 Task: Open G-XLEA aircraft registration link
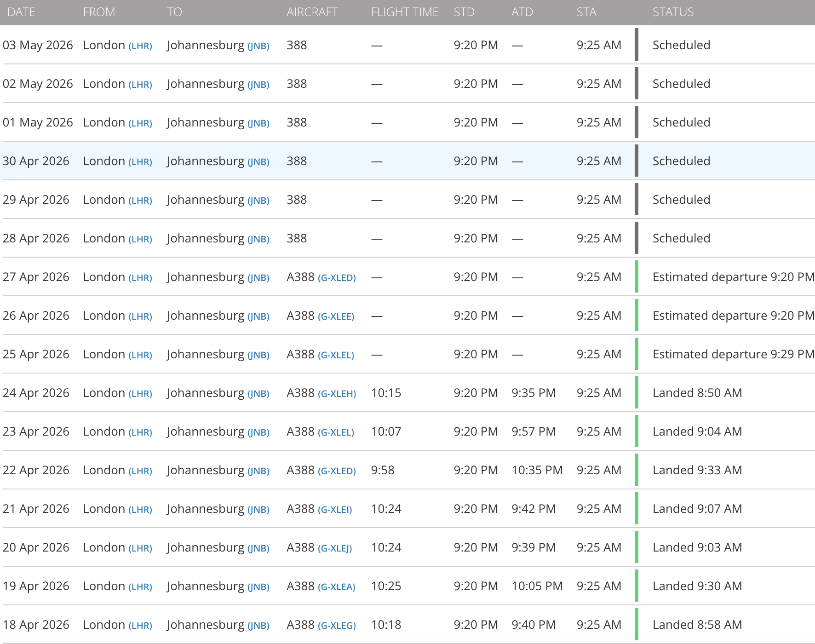coord(336,587)
